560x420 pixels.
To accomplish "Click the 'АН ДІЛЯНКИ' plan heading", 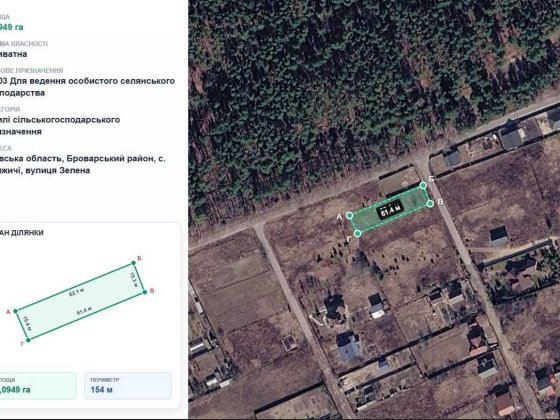I will 22,232.
